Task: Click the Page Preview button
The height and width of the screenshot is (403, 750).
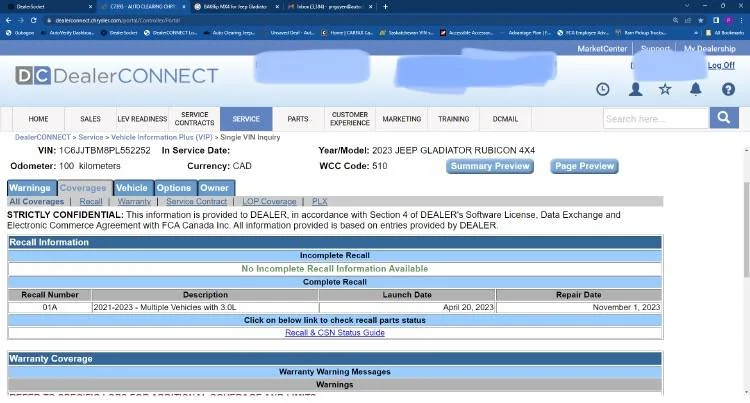Action: tap(584, 166)
